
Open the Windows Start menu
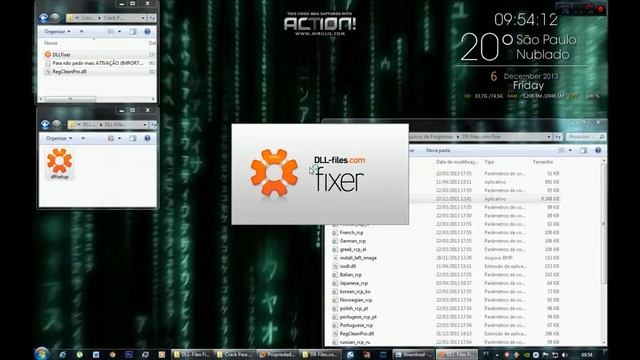42,354
